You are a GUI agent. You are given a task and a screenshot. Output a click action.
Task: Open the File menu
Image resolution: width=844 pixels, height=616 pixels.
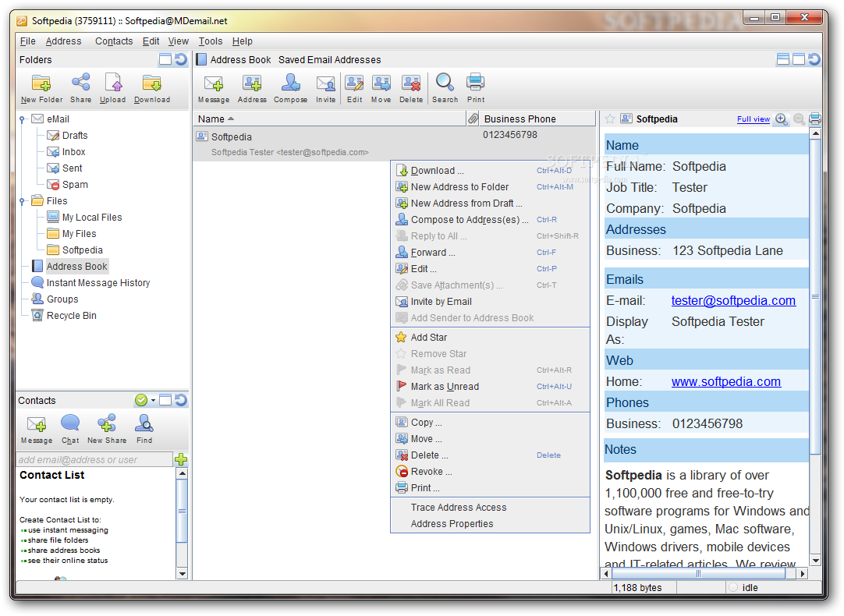point(27,41)
